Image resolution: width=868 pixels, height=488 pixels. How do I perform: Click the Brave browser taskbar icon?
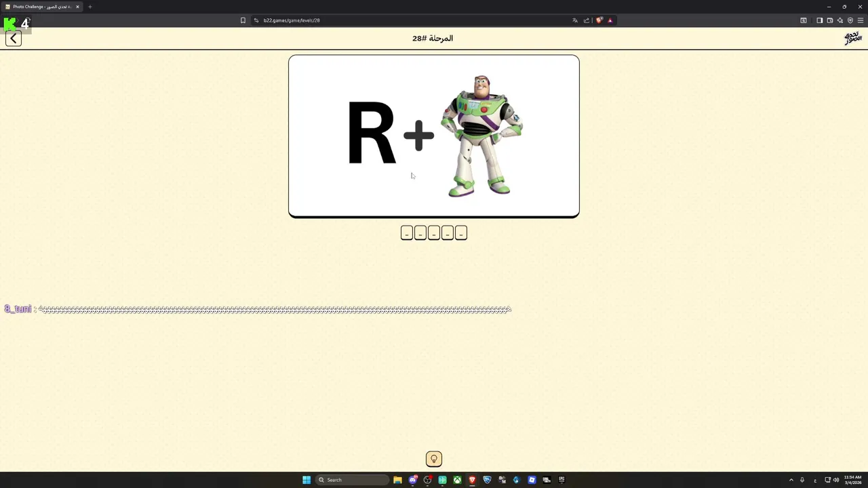472,480
